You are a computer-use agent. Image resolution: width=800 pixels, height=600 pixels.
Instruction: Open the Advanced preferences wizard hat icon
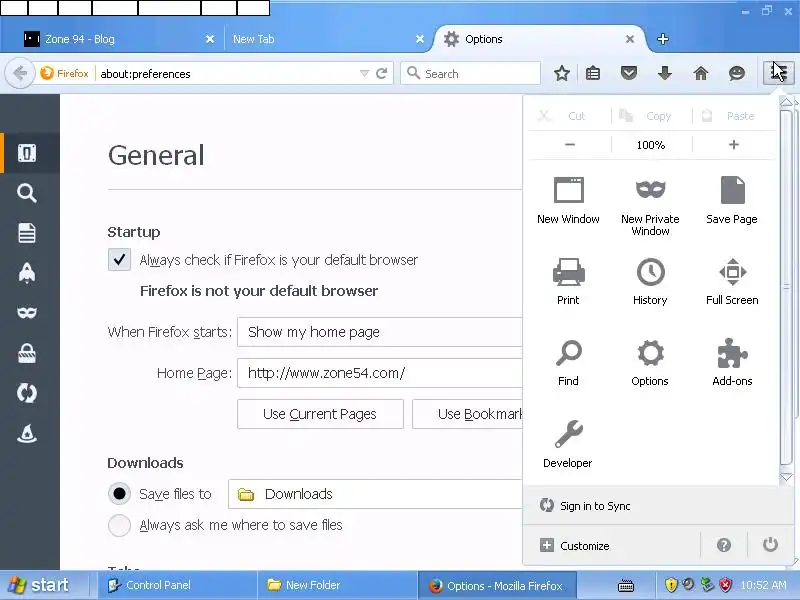tap(27, 433)
